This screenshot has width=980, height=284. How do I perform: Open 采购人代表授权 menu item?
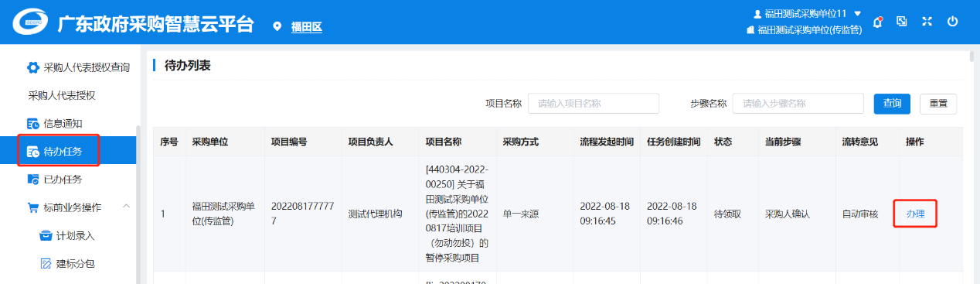coord(62,95)
